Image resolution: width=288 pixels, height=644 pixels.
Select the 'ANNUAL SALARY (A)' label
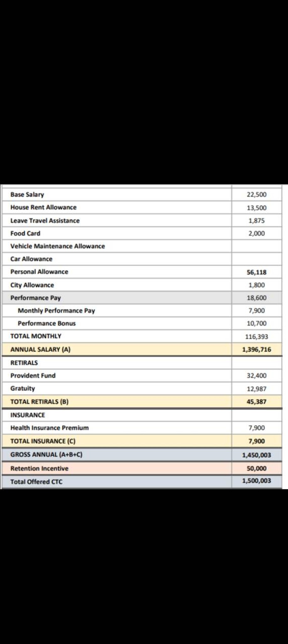click(x=41, y=349)
